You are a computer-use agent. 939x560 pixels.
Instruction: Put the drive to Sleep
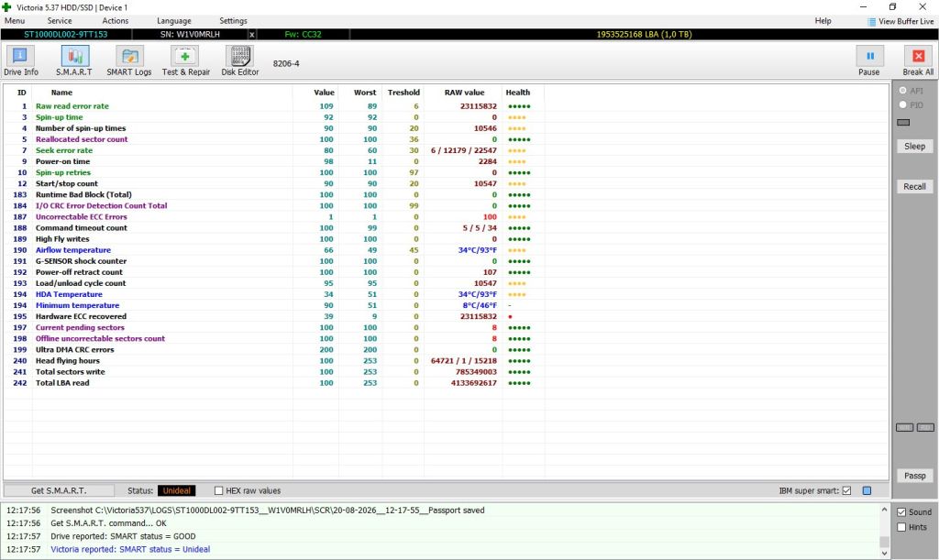click(x=914, y=146)
